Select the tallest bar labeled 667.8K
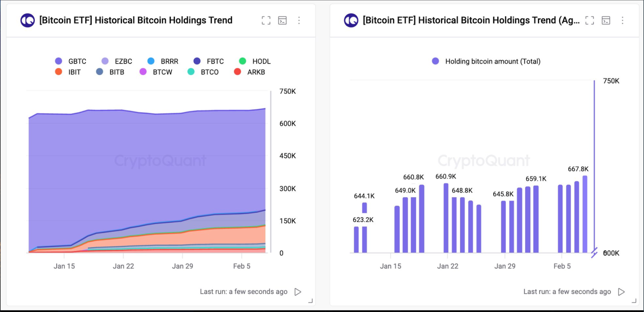The width and height of the screenshot is (644, 312). click(x=585, y=214)
